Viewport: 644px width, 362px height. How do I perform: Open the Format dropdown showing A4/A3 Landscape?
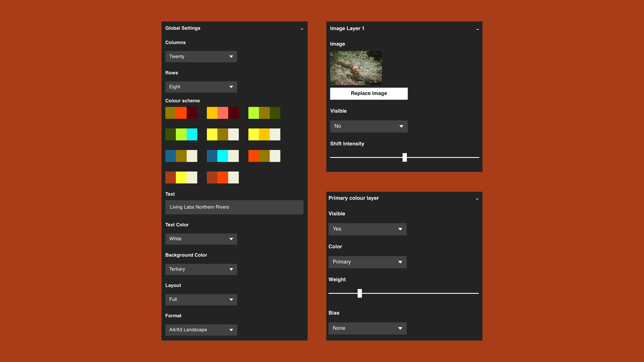click(x=201, y=330)
